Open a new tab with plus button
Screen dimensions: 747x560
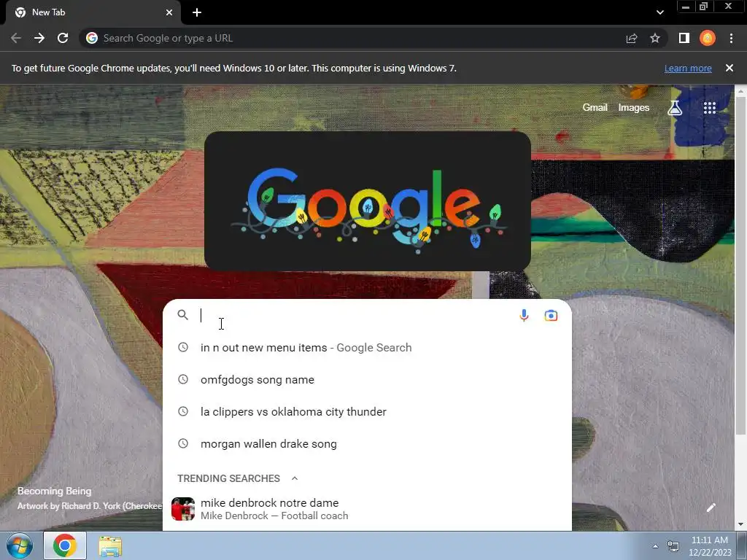pos(197,12)
